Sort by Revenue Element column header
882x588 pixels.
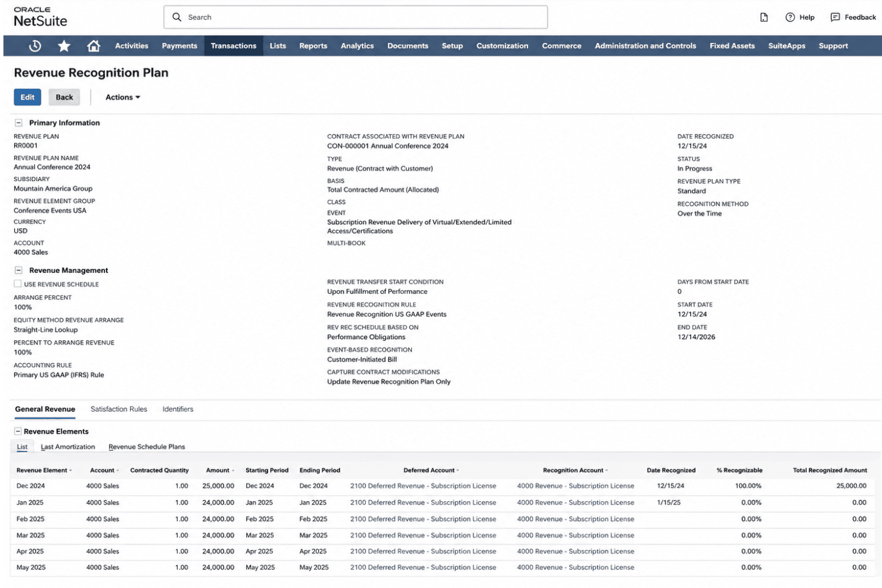pyautogui.click(x=44, y=470)
